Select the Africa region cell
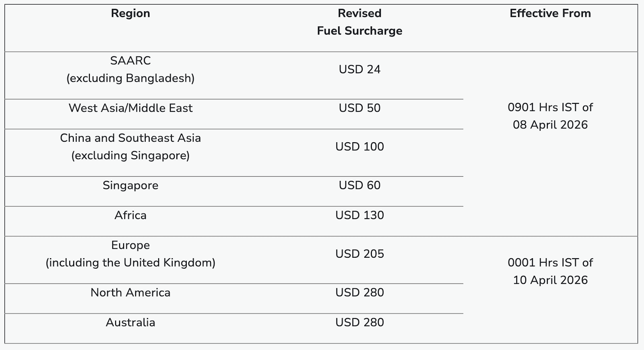644x350 pixels. (130, 215)
